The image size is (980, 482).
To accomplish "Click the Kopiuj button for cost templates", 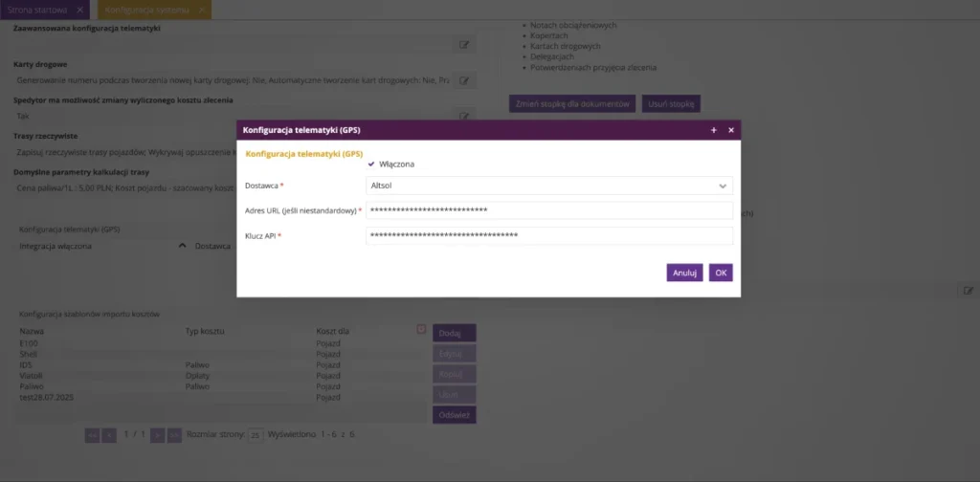I will pyautogui.click(x=455, y=374).
